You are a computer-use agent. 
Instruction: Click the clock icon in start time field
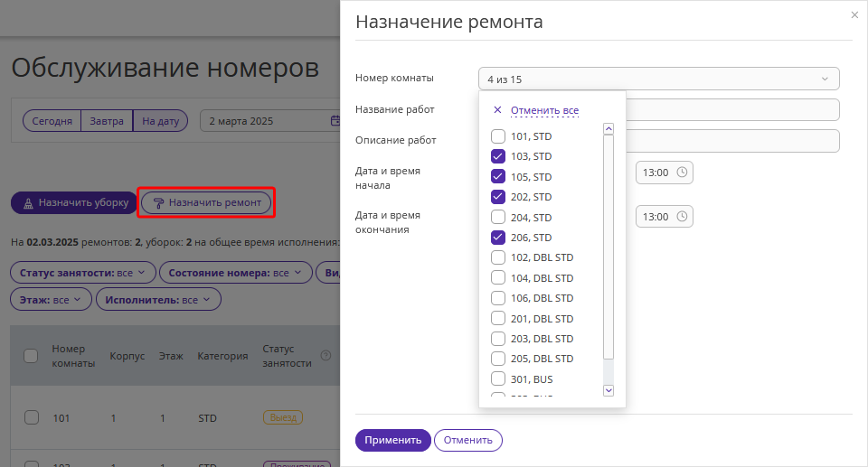pos(682,173)
